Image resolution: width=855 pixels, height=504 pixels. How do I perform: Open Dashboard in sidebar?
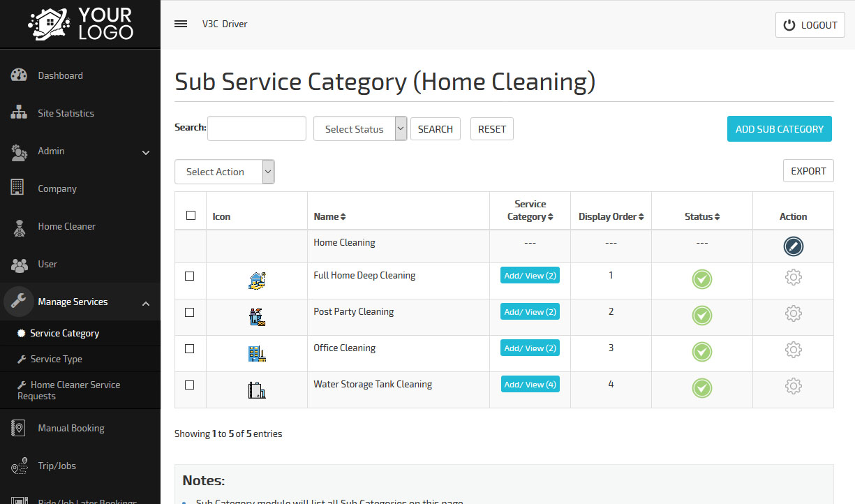click(x=80, y=75)
